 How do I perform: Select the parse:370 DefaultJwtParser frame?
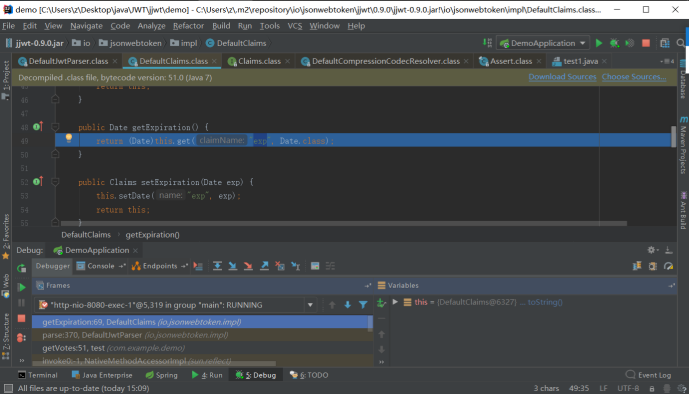[x=202, y=335]
